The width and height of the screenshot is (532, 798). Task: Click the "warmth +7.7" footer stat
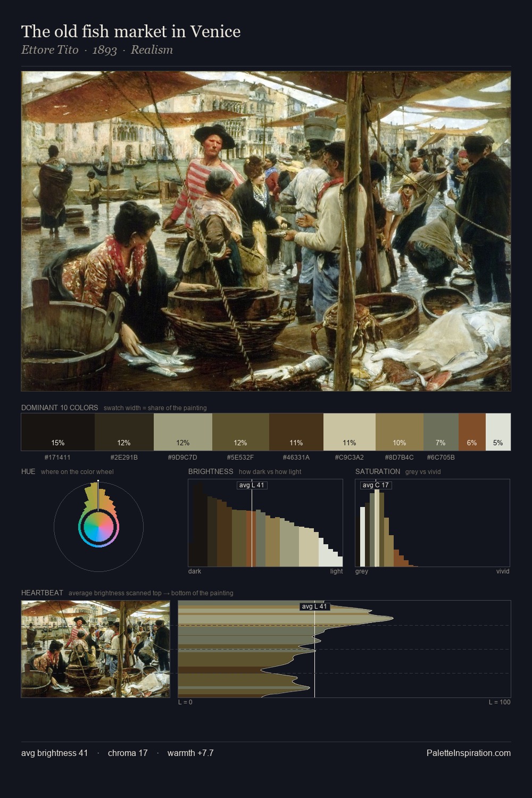pos(190,753)
